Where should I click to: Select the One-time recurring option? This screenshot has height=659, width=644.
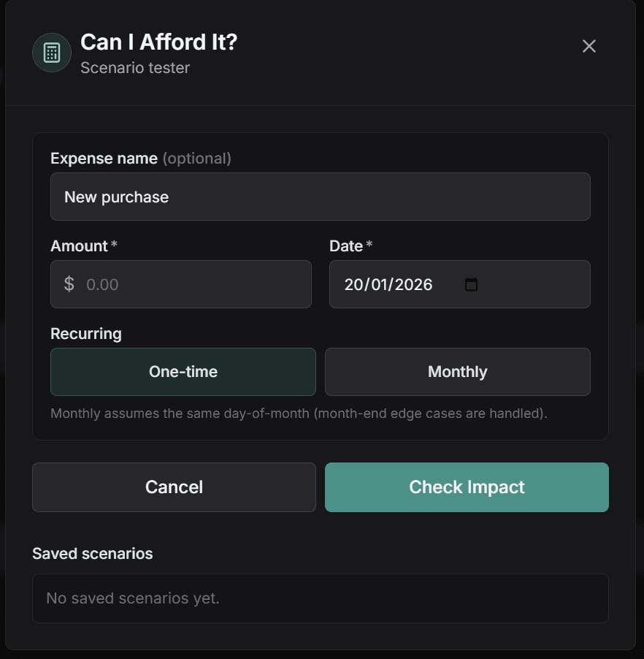point(183,372)
